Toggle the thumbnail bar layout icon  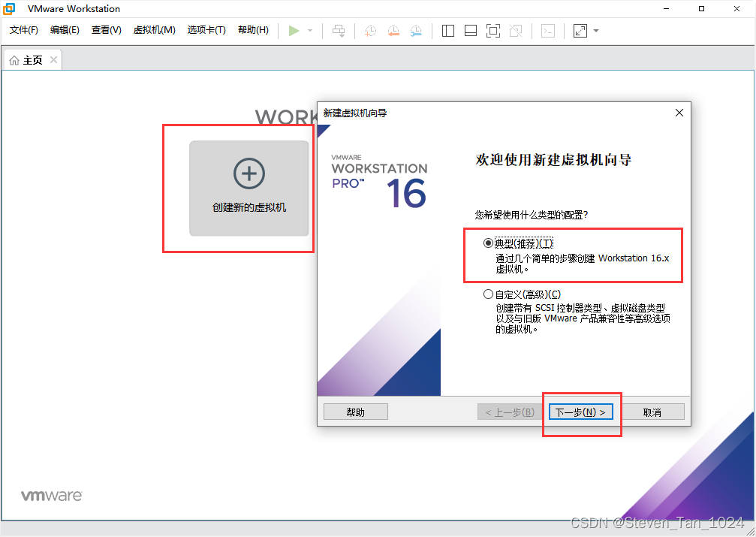pos(471,31)
